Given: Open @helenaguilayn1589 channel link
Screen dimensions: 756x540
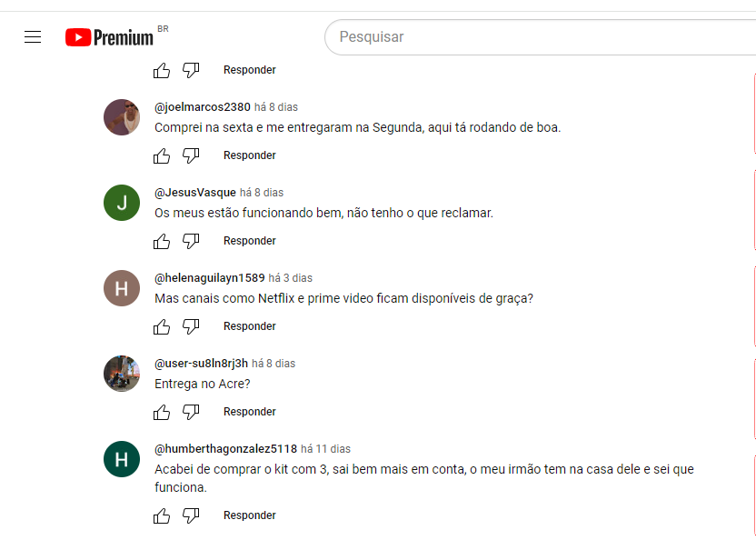Looking at the screenshot, I should (210, 278).
